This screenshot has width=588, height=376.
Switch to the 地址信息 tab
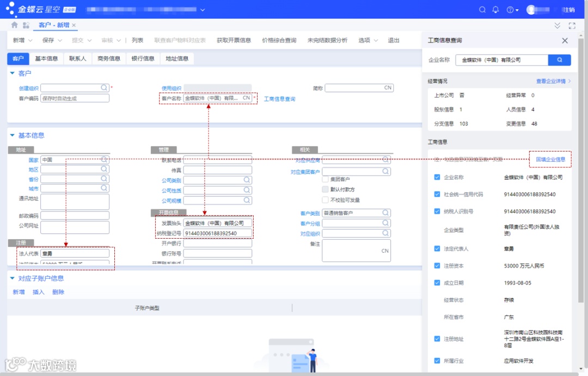[x=177, y=58]
